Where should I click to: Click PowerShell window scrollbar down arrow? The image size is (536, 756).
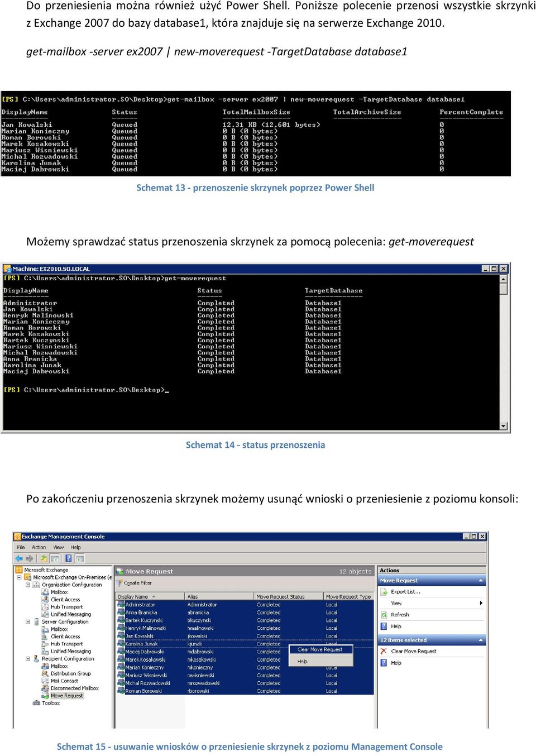pos(504,426)
